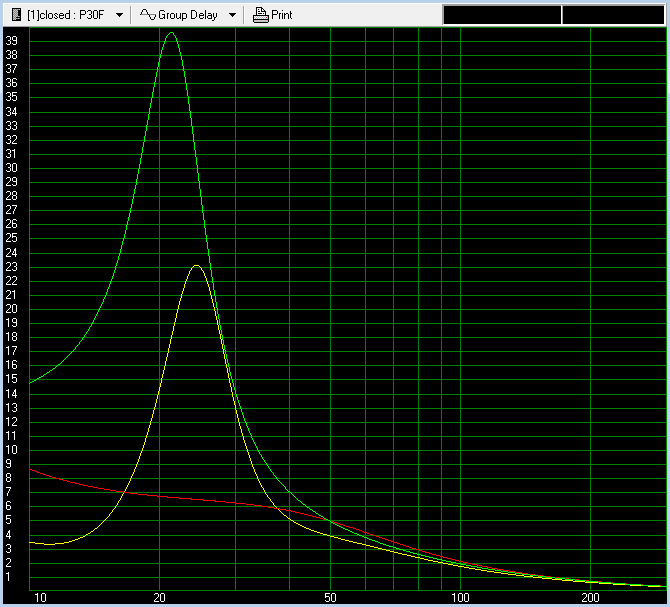Click the green curve's left end near 10 Hz
Viewport: 670px width, 607px height.
[x=33, y=382]
